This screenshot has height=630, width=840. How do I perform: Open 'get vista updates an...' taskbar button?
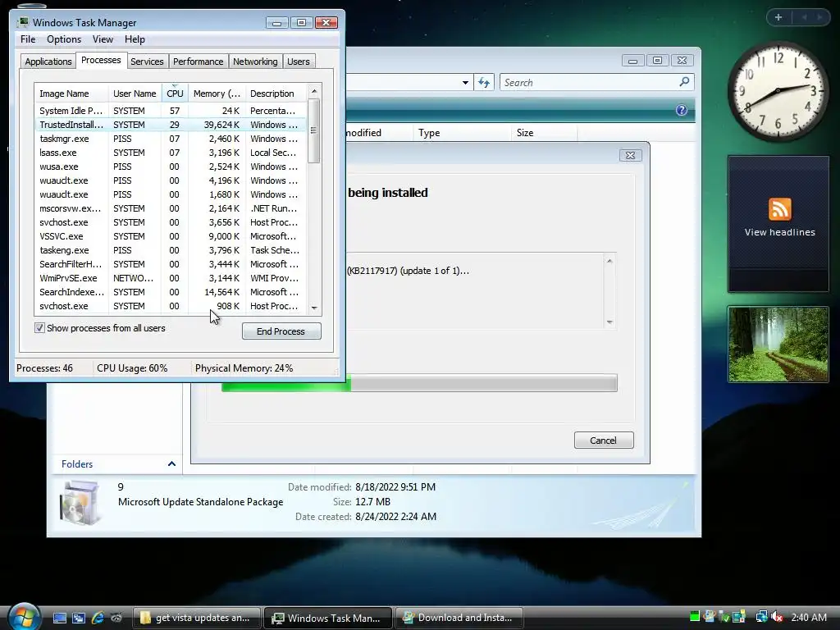[197, 618]
